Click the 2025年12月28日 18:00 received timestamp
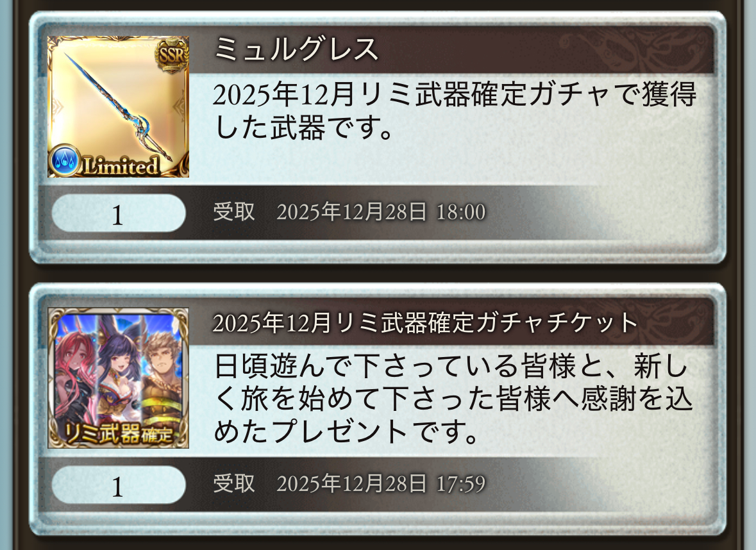Screen dimensions: 756x550 click(x=381, y=212)
